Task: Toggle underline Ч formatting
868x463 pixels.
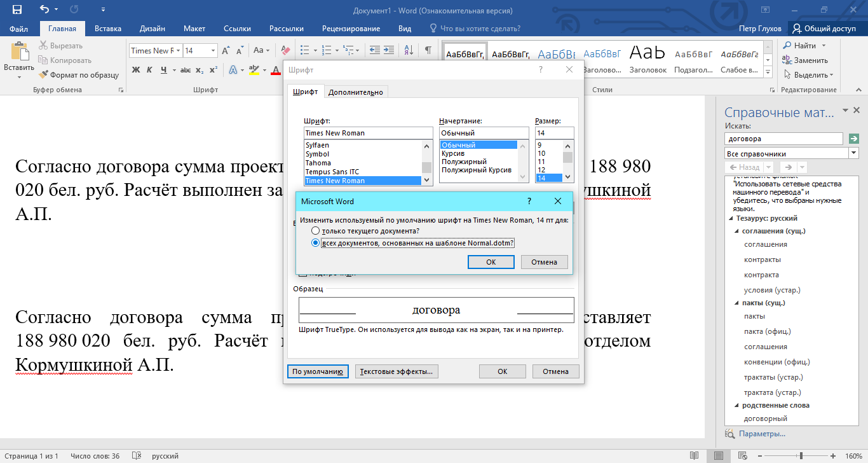Action: click(x=165, y=70)
